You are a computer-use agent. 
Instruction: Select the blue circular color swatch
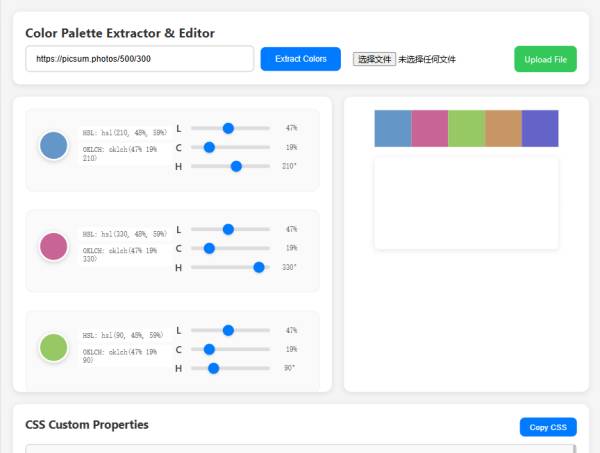pos(53,145)
